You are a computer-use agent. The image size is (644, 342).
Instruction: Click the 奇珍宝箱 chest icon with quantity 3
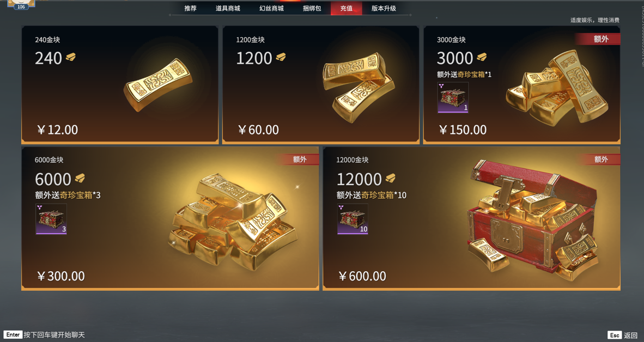[x=51, y=219]
